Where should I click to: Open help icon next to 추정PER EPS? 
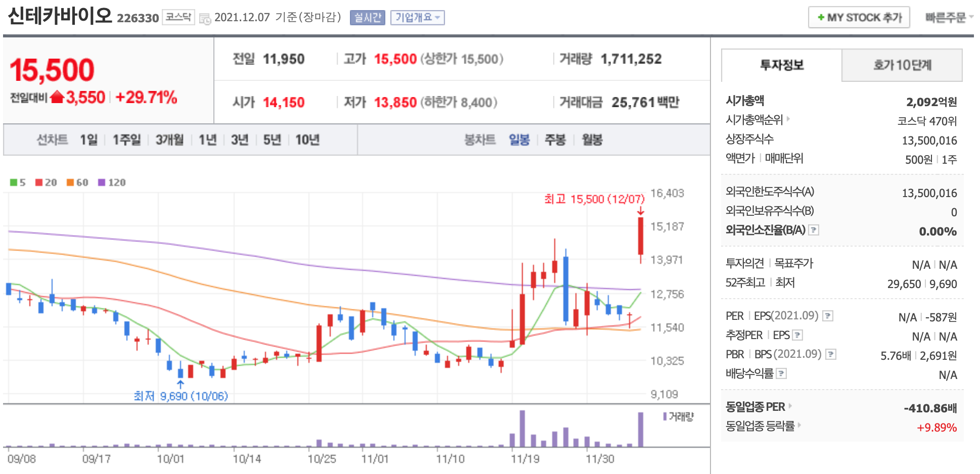coord(797,335)
